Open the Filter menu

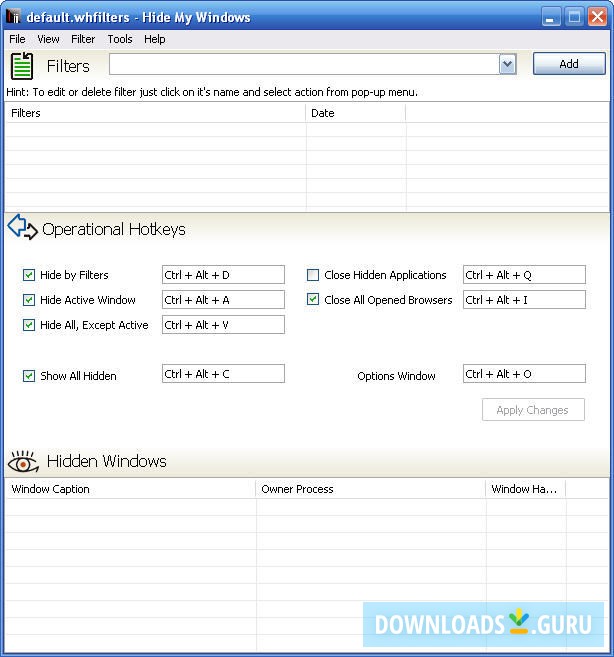click(x=83, y=39)
